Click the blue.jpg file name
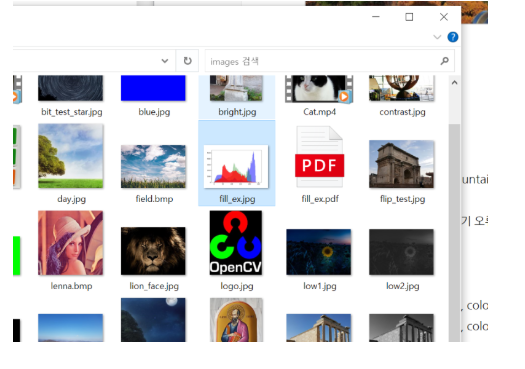The width and height of the screenshot is (525, 369). pos(154,112)
